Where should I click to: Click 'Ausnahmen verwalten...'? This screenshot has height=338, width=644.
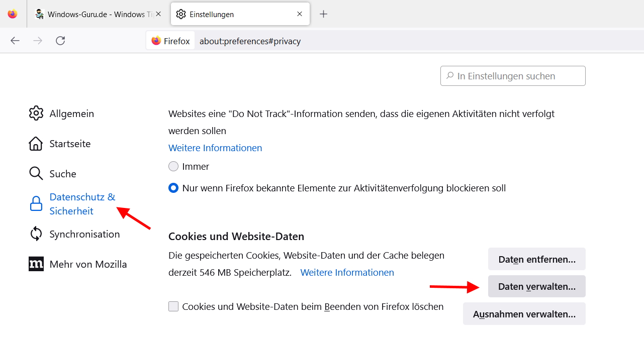point(524,313)
